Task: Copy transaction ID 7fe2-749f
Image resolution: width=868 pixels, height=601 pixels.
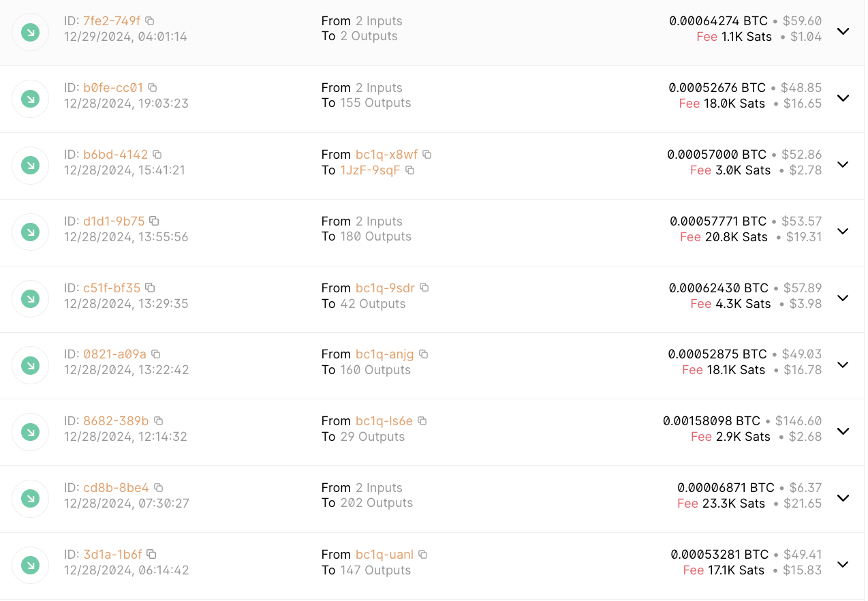Action: tap(150, 21)
